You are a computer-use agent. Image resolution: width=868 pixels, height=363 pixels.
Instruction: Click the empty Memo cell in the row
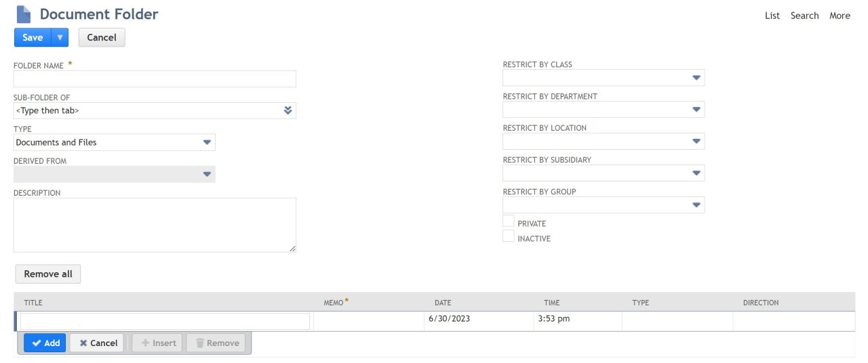point(369,321)
